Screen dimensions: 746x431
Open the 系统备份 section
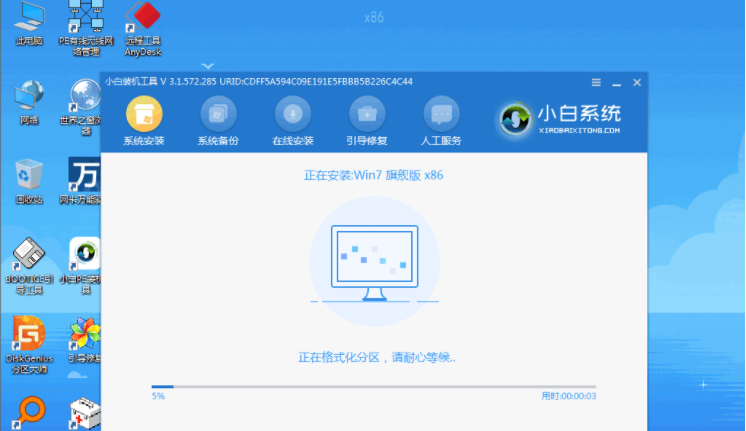[x=218, y=114]
